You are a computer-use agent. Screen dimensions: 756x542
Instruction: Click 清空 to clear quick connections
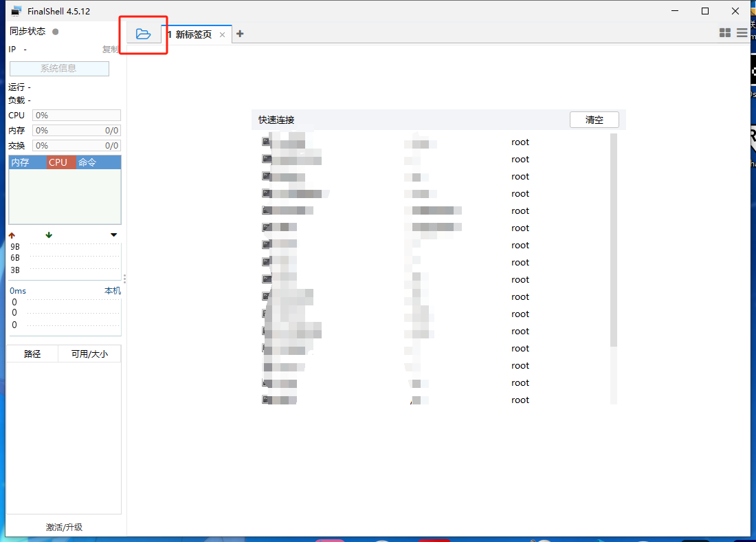coord(594,120)
